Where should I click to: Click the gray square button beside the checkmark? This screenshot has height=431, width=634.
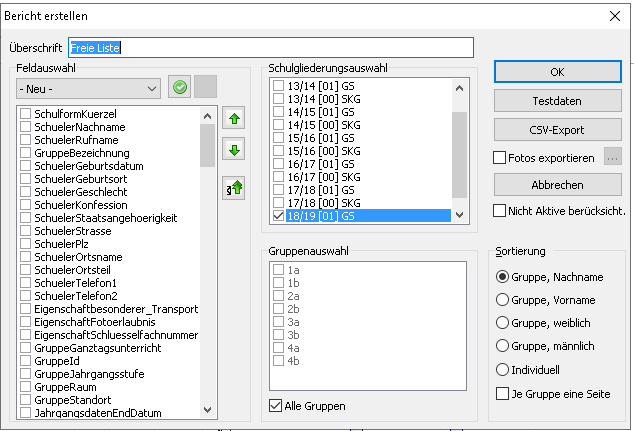[x=205, y=88]
